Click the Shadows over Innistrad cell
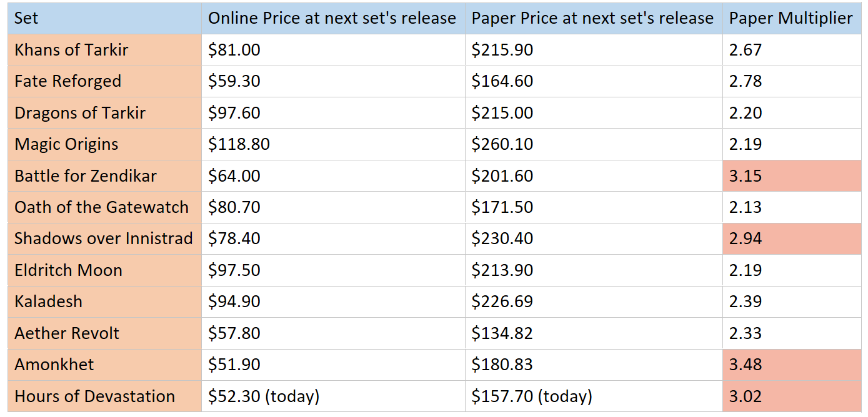The height and width of the screenshot is (417, 868). tap(103, 238)
